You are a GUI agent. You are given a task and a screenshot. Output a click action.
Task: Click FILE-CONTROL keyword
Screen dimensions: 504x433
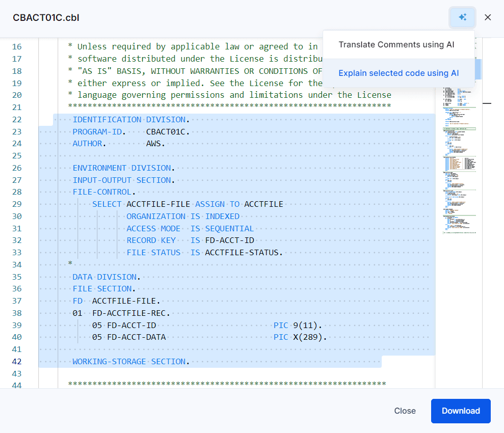point(102,192)
